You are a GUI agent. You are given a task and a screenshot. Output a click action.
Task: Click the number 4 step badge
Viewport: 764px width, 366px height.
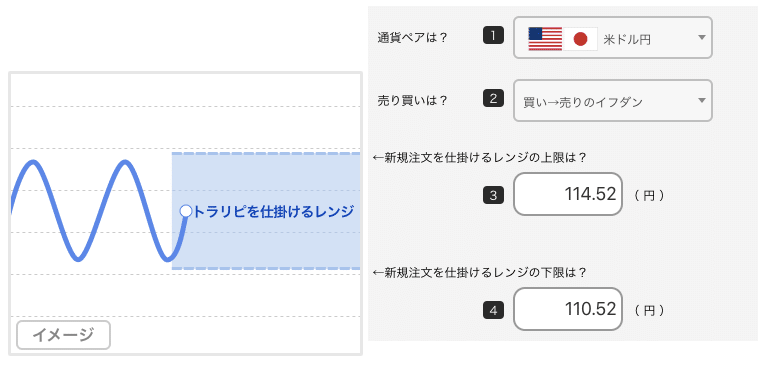pos(493,310)
